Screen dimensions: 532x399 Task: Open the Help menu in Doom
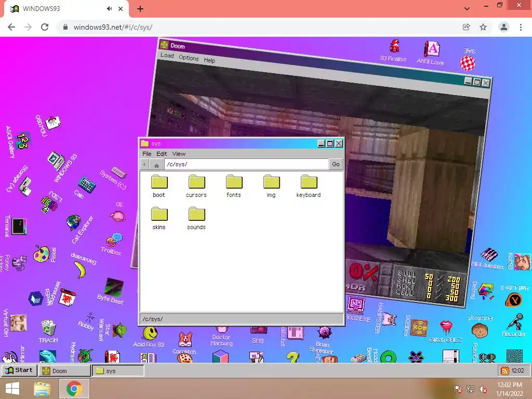209,60
